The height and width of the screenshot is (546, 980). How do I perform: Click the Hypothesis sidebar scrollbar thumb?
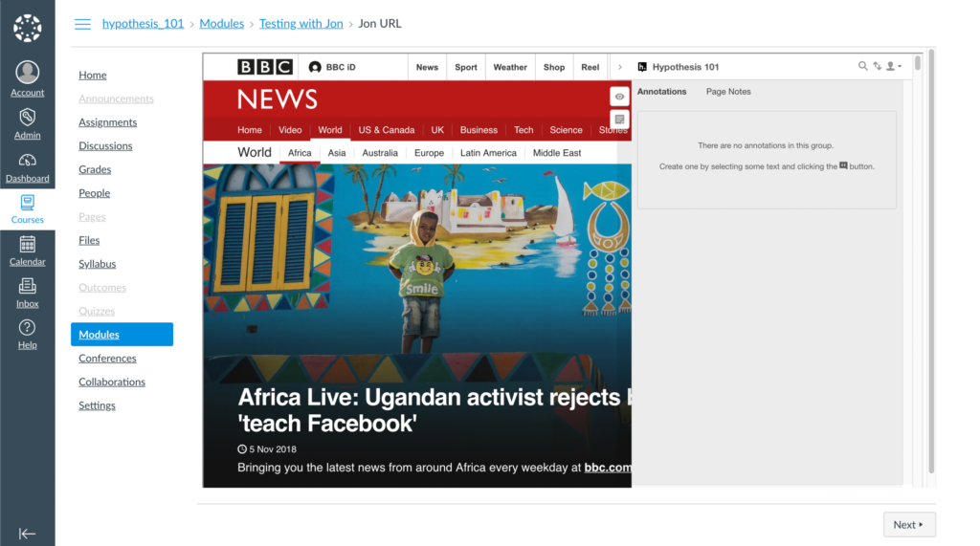pos(918,63)
